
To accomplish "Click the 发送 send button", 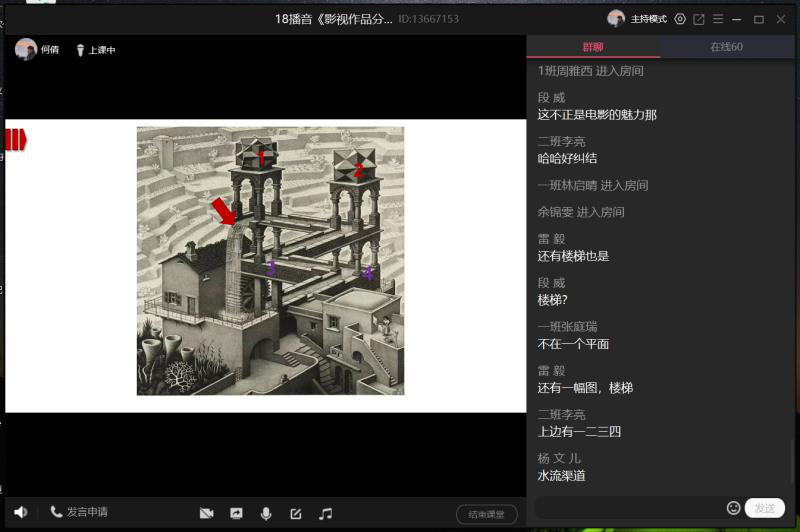I will tap(765, 508).
